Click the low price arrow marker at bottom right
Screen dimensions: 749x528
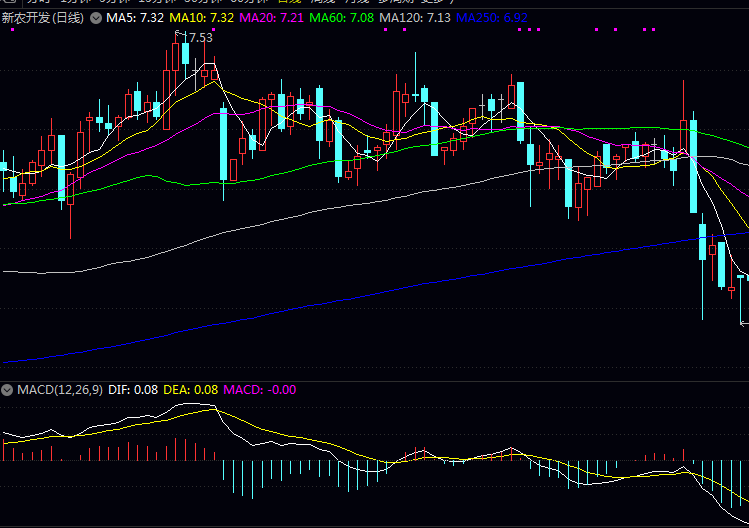click(x=743, y=322)
